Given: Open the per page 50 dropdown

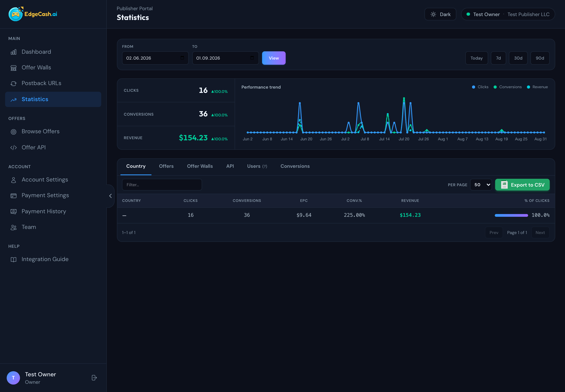Looking at the screenshot, I should [x=481, y=185].
